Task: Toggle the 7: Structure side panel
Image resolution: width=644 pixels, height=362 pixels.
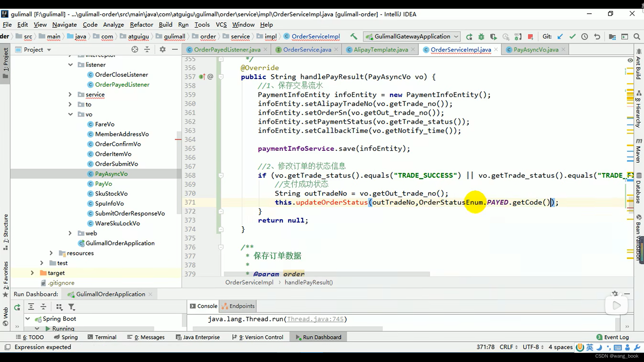Action: 5,232
